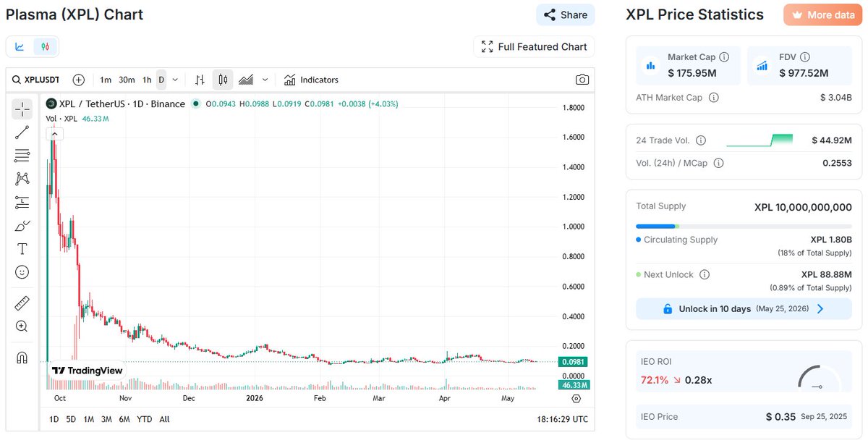
Task: Click the More data button
Action: 823,14
